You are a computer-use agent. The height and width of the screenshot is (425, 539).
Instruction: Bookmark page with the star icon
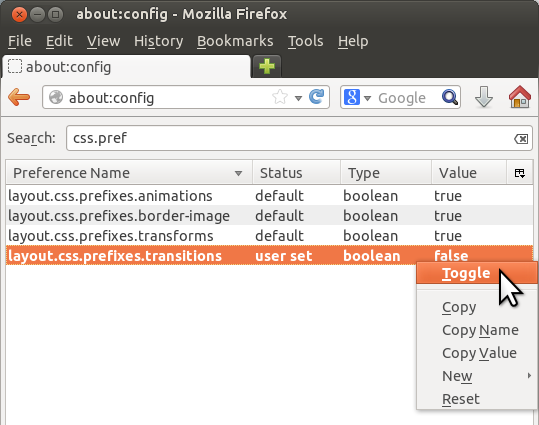point(280,97)
